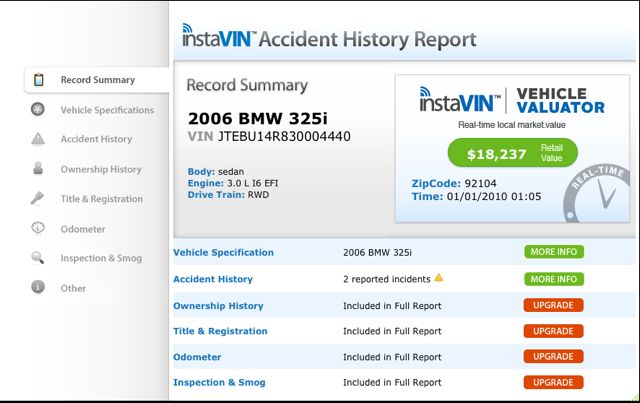Click the Body sedan text
640x403 pixels.
[216, 171]
